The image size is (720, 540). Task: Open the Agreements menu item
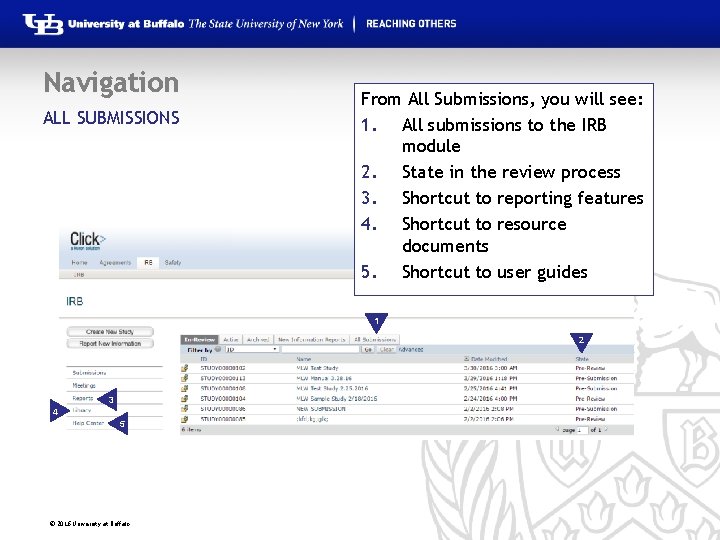tap(115, 263)
